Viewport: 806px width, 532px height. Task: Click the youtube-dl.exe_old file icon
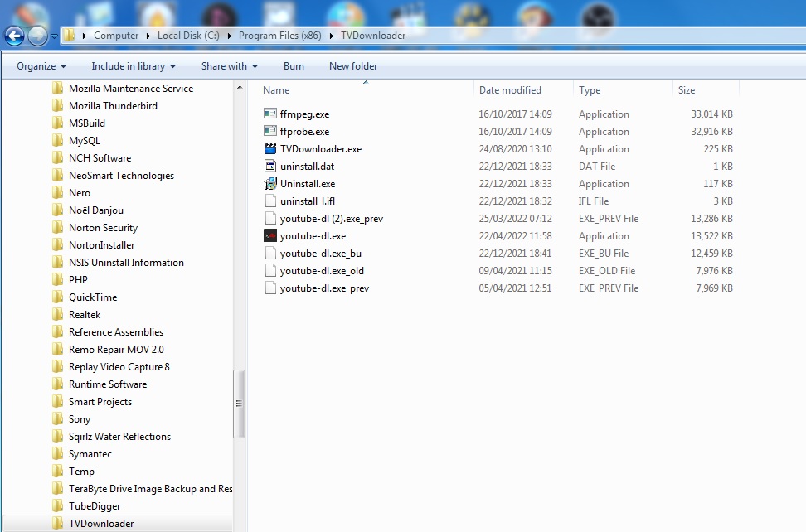pyautogui.click(x=269, y=271)
